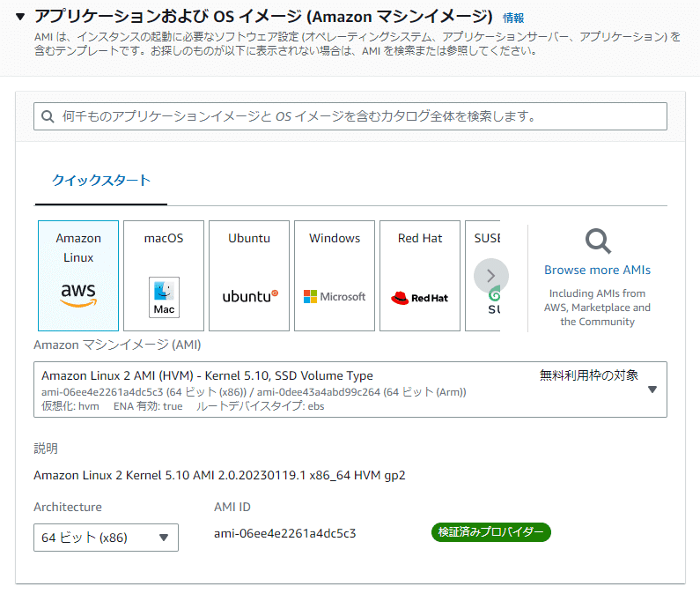
Task: Choose the Ubuntu AMI tile
Action: coord(249,276)
